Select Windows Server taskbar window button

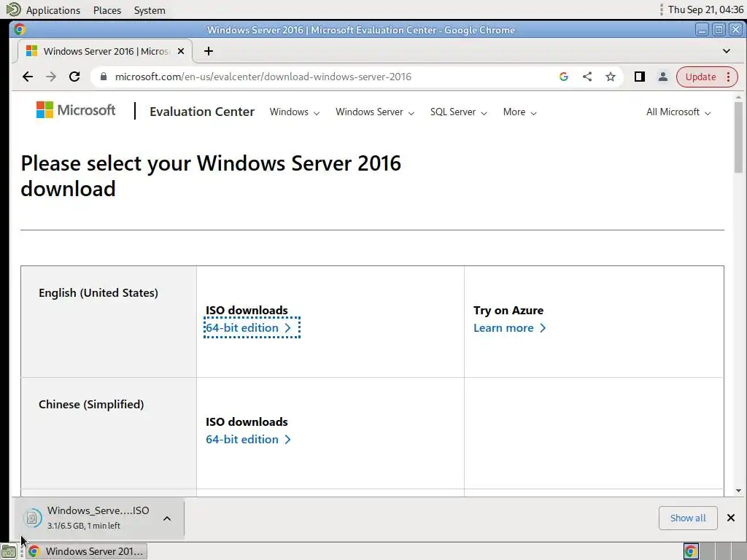pyautogui.click(x=86, y=551)
